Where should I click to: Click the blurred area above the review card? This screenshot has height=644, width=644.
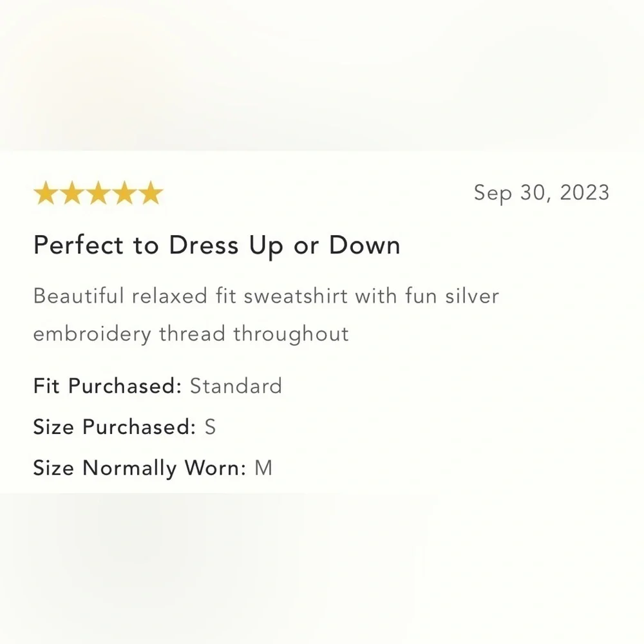pyautogui.click(x=322, y=74)
